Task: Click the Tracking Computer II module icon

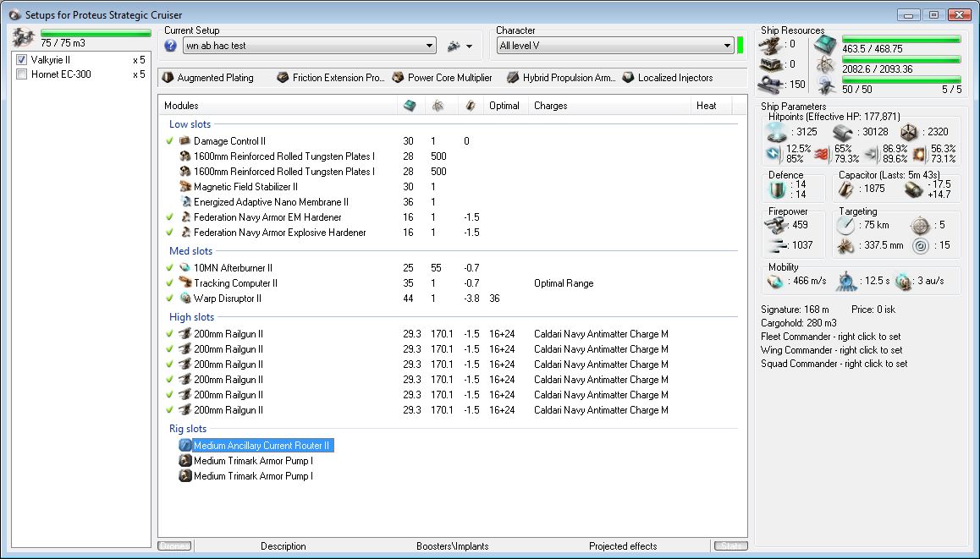Action: point(185,283)
